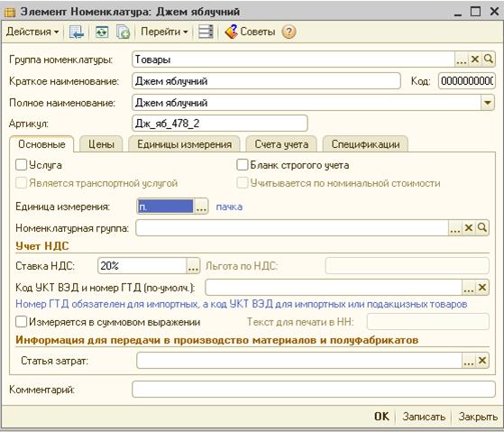504x432 pixels.
Task: Open selection for Номенклатурная группа field
Action: click(x=454, y=228)
